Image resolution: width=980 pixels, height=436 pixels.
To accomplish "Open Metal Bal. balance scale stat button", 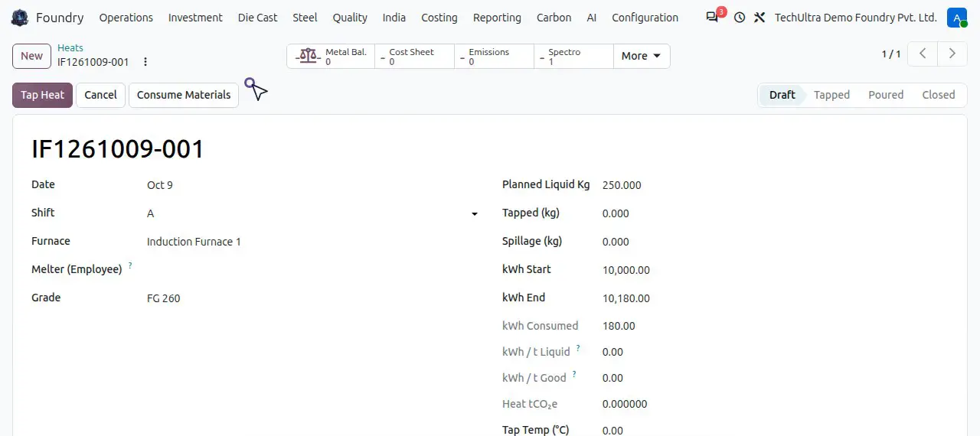I will coord(331,56).
